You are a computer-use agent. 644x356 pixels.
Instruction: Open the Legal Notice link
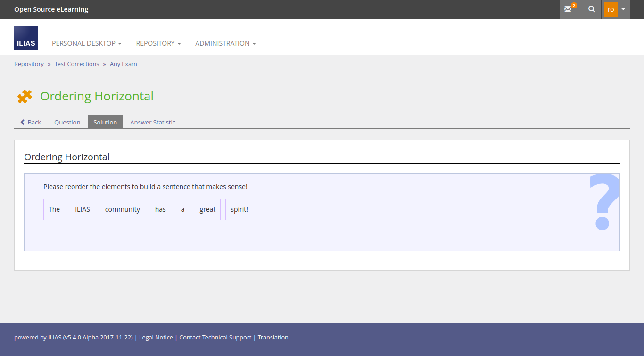156,337
